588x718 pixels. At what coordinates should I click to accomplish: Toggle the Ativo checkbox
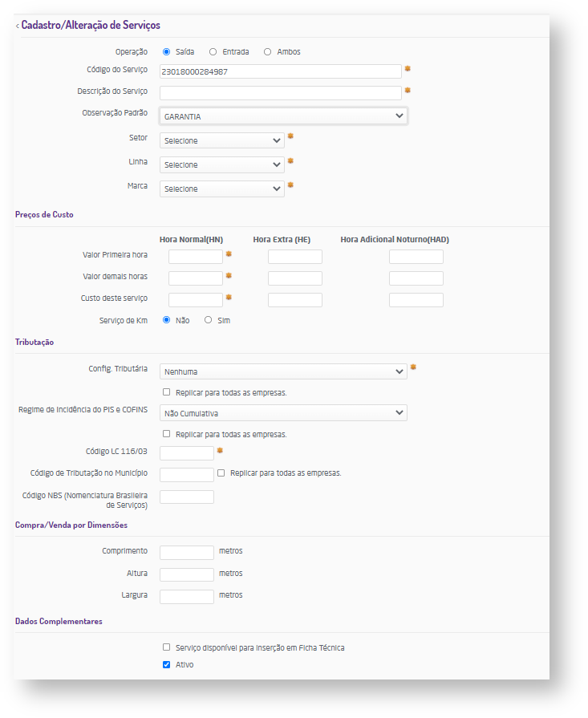pos(166,665)
